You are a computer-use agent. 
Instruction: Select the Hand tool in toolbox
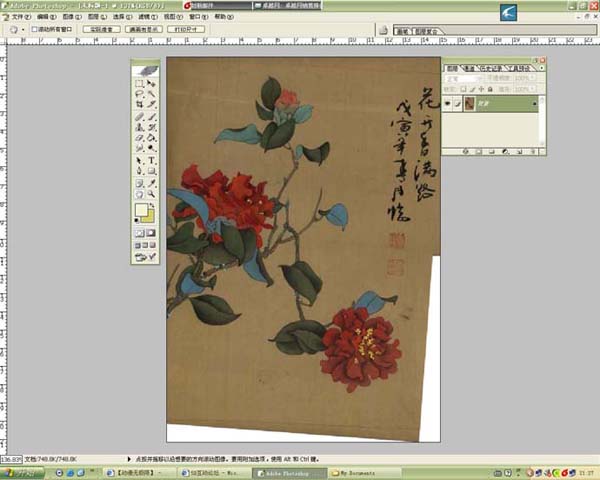coord(139,194)
